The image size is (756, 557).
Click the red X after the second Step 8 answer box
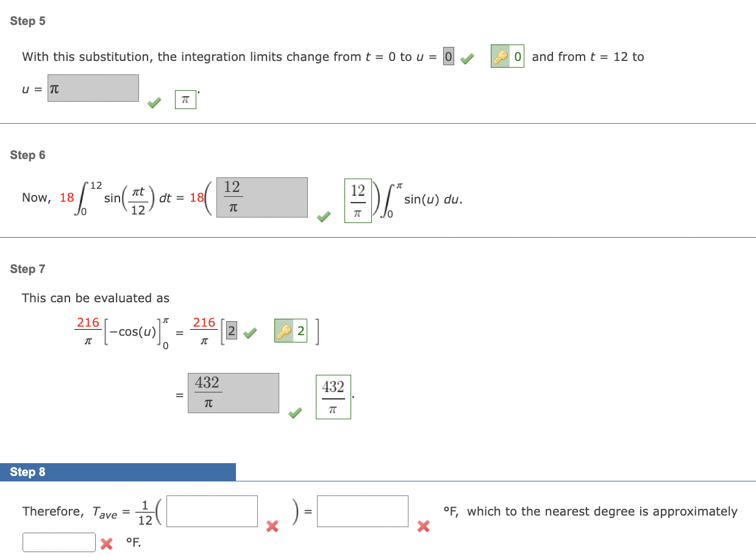424,527
